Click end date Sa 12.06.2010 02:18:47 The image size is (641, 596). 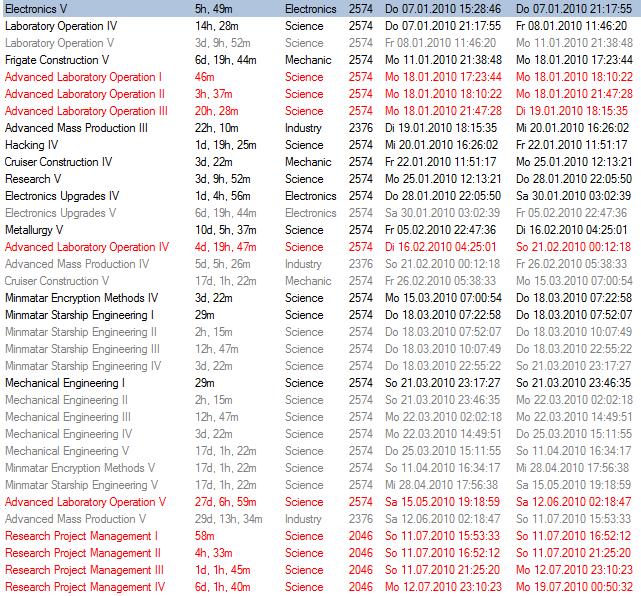pos(574,502)
